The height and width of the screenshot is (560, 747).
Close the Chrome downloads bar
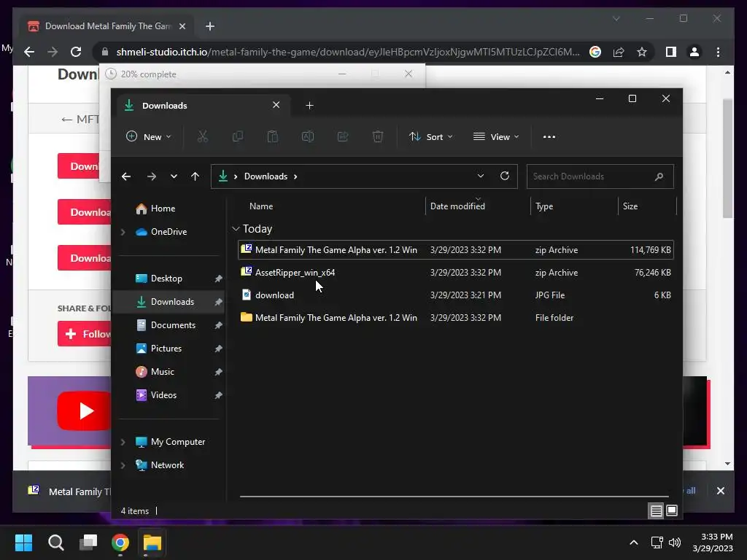[x=720, y=491]
